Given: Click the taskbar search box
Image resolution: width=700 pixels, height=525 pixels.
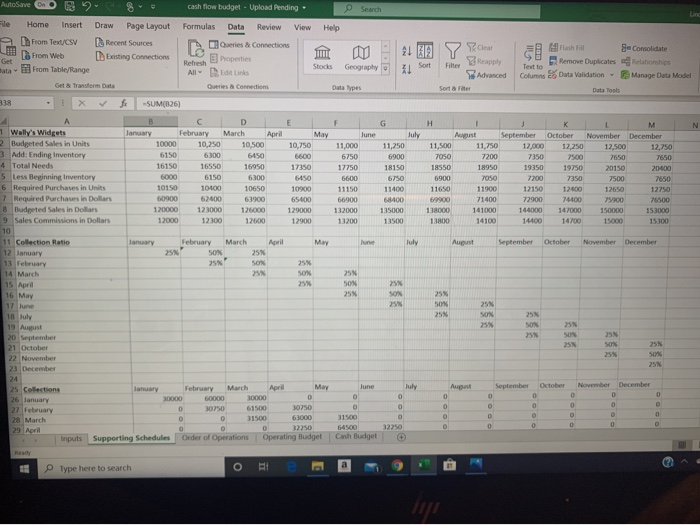Looking at the screenshot, I should click(133, 468).
